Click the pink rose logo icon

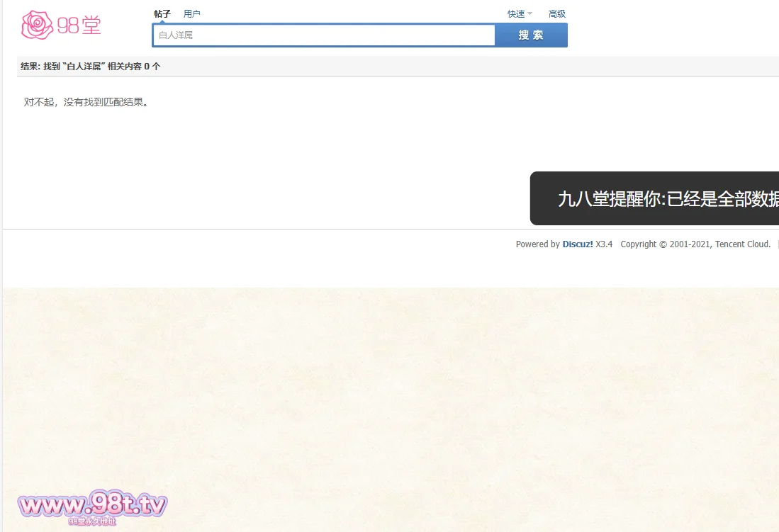[x=38, y=26]
